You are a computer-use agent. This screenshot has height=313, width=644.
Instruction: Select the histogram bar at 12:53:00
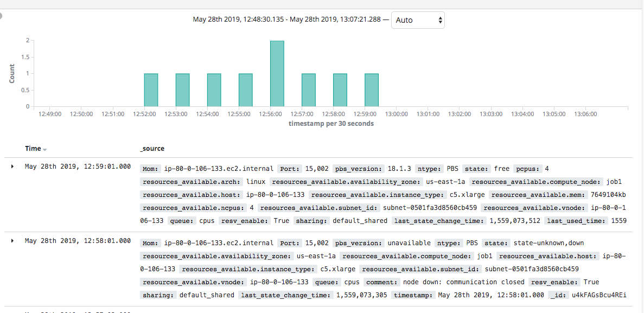[x=182, y=90]
